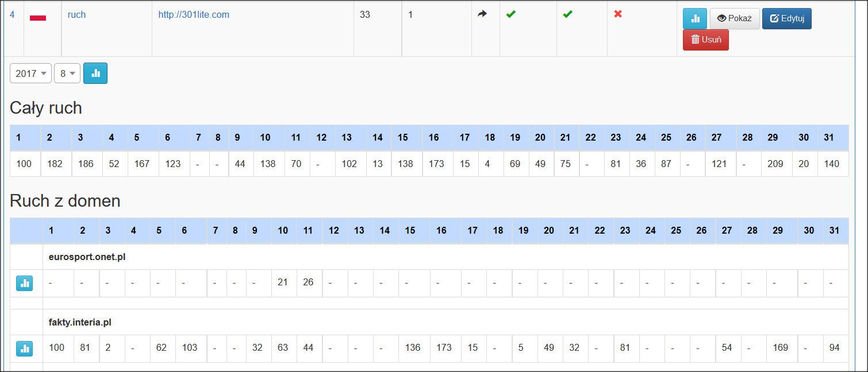Click the blue chart icon beside Pokaż
Viewport: 868px width, 372px height.
click(694, 18)
